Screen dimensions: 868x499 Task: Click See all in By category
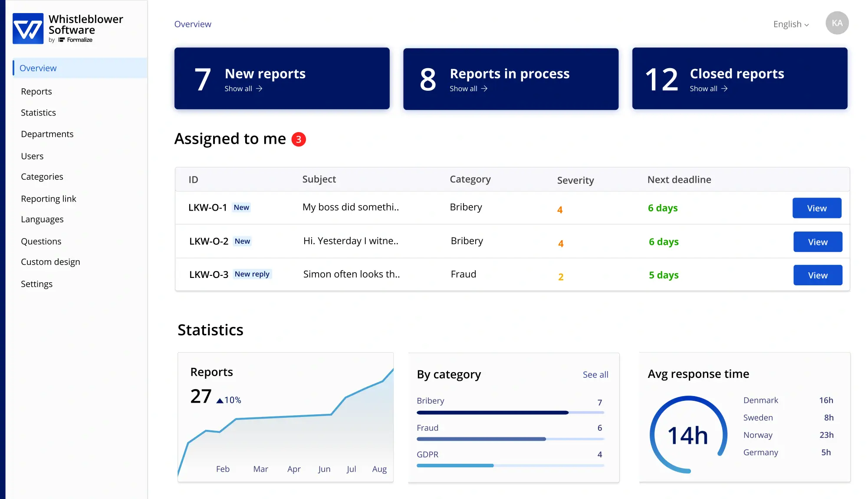point(595,375)
